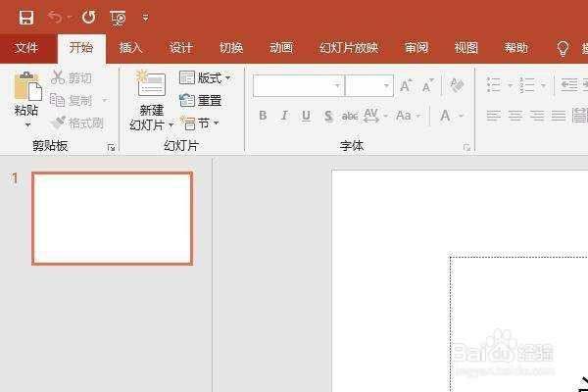Click the lightbulb Tell Me icon
The image size is (588, 392).
[x=563, y=48]
